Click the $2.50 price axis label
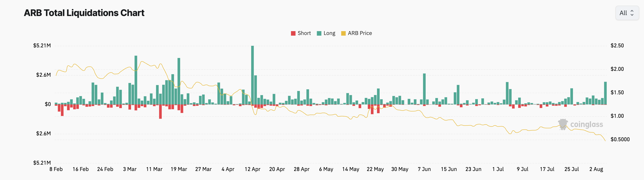 click(617, 46)
